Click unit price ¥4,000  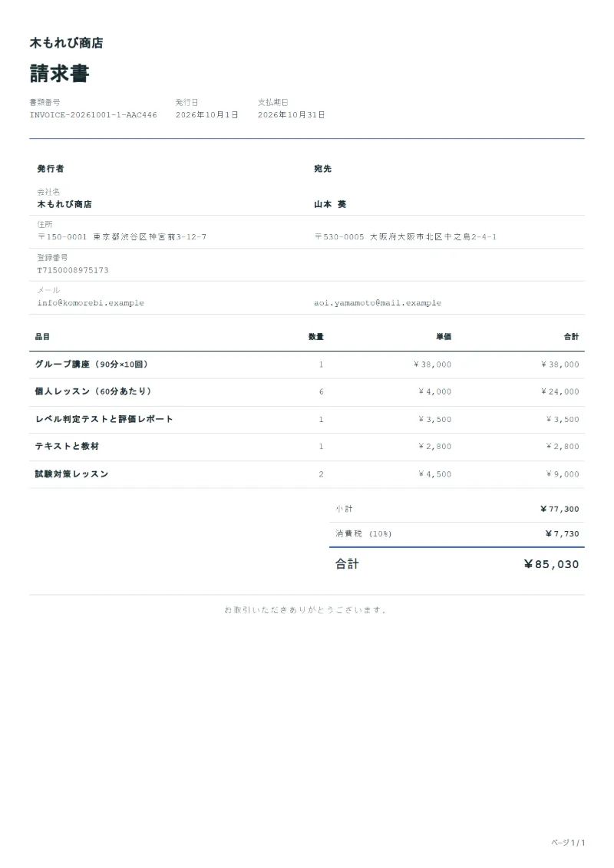[434, 392]
